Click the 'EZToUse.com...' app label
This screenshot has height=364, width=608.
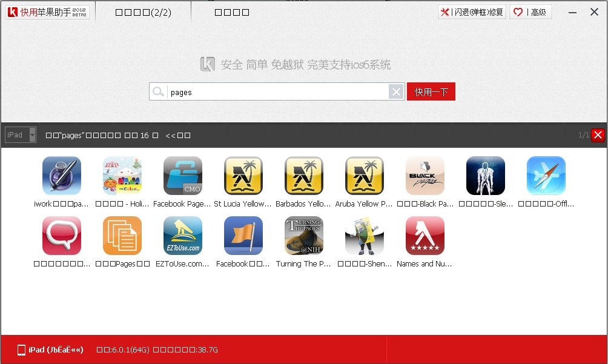(182, 264)
